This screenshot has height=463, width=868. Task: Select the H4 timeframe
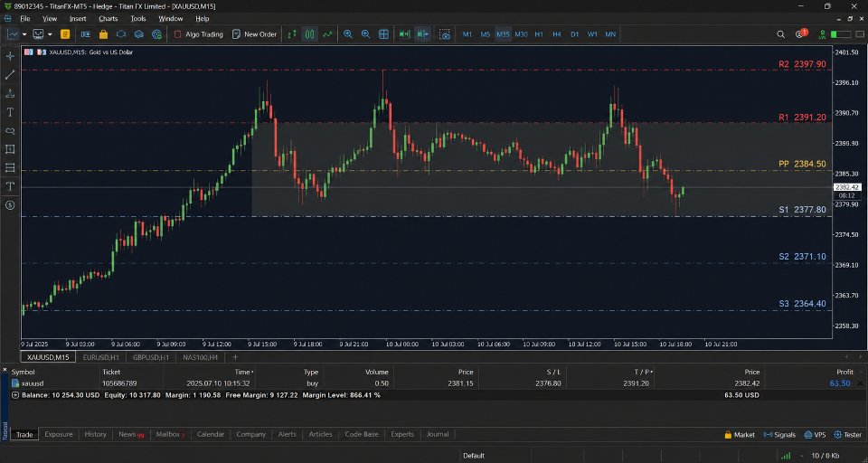pos(556,34)
